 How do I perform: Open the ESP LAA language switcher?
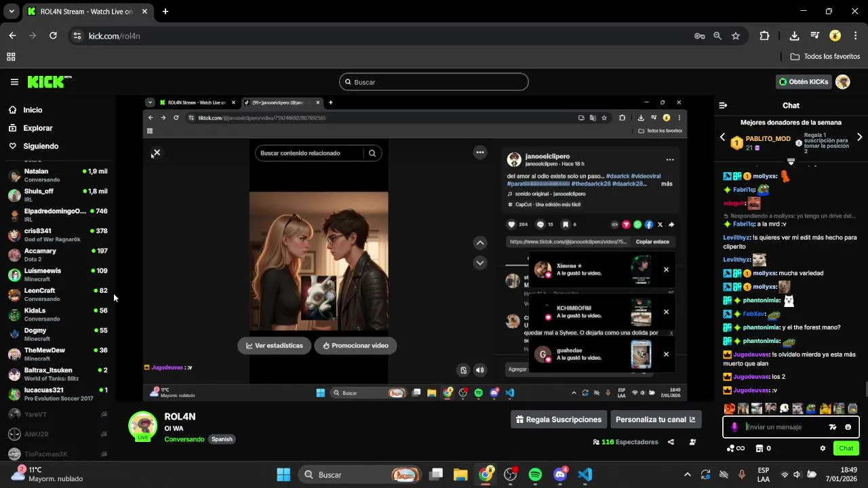point(764,474)
